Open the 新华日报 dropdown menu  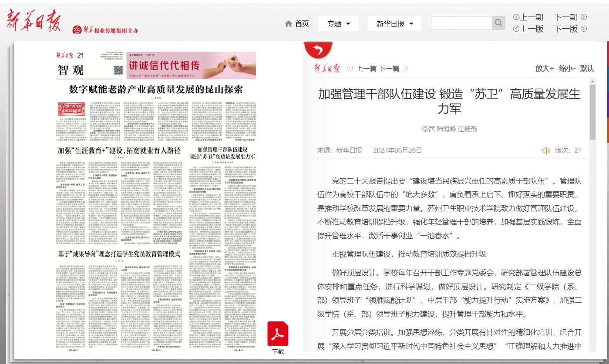point(395,24)
